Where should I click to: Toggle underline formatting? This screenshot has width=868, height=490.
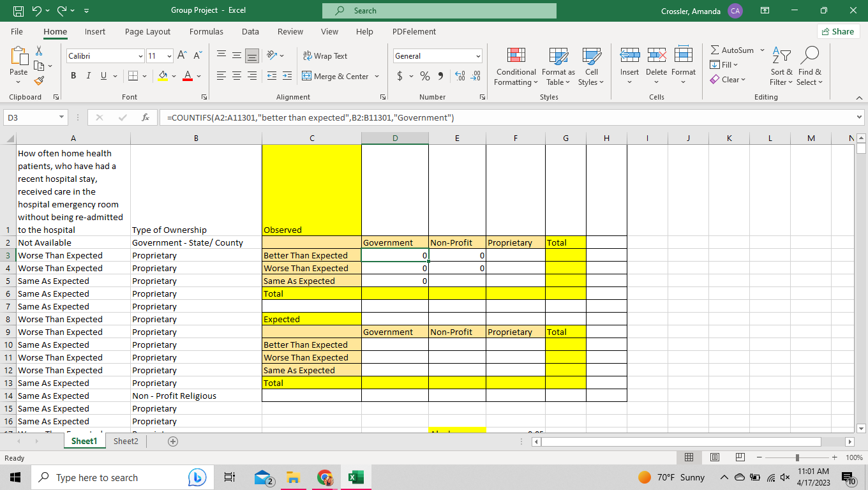coord(103,76)
